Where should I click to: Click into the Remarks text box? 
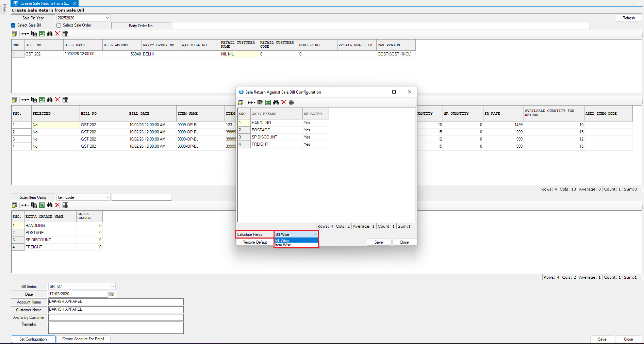[x=116, y=328]
